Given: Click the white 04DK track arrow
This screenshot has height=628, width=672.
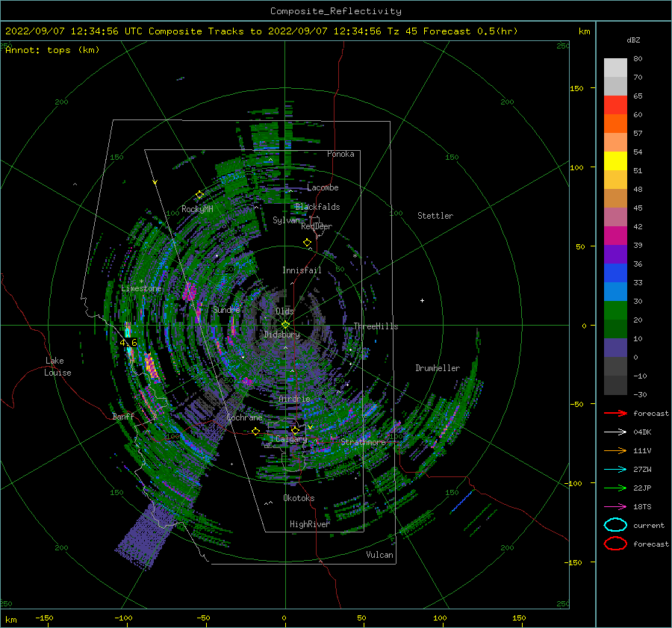Looking at the screenshot, I should pyautogui.click(x=615, y=432).
